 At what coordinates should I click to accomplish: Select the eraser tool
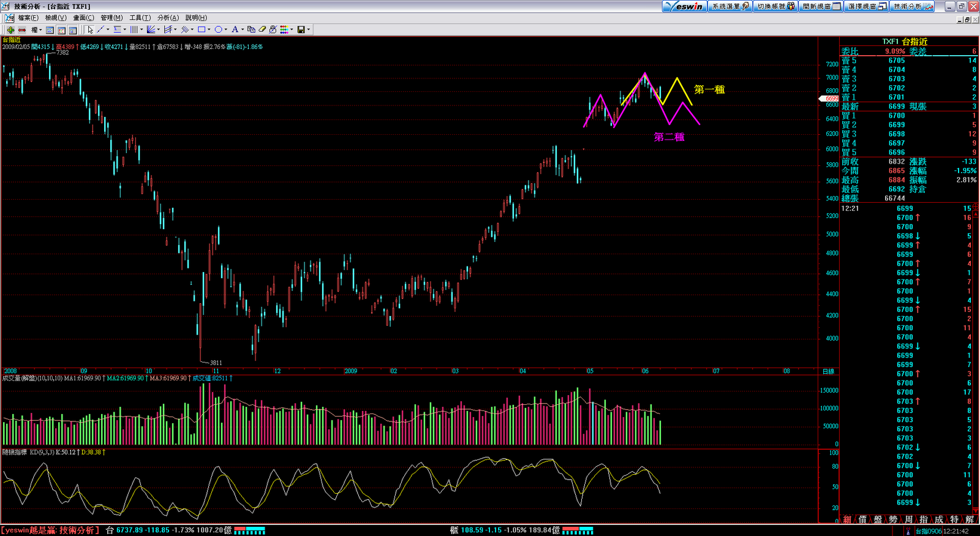click(262, 29)
